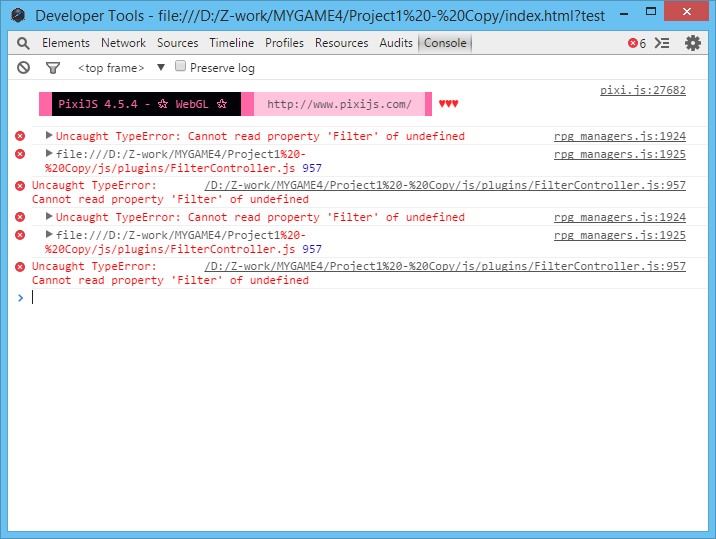Screen dimensions: 716x539
Task: Open the first rpg_managers.js:1924 link
Action: [x=620, y=136]
